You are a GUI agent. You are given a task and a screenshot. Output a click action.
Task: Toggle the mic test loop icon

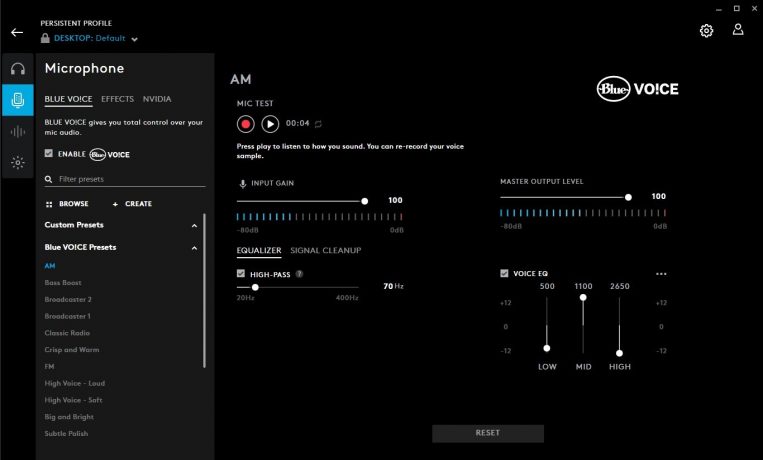pos(318,124)
